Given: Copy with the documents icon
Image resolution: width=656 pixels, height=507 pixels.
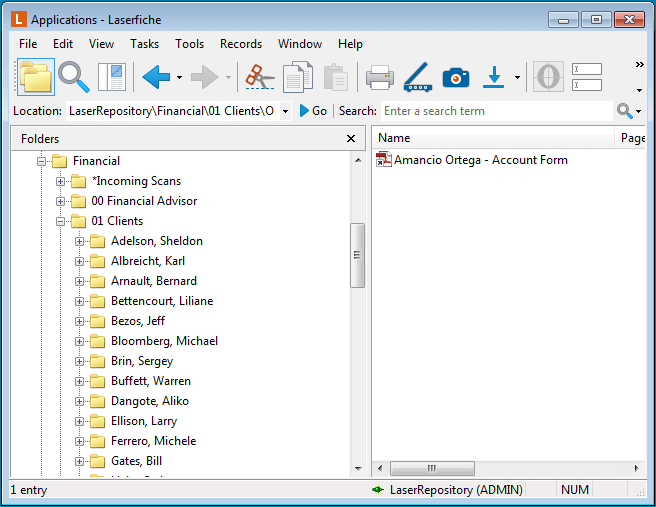Looking at the screenshot, I should tap(298, 77).
